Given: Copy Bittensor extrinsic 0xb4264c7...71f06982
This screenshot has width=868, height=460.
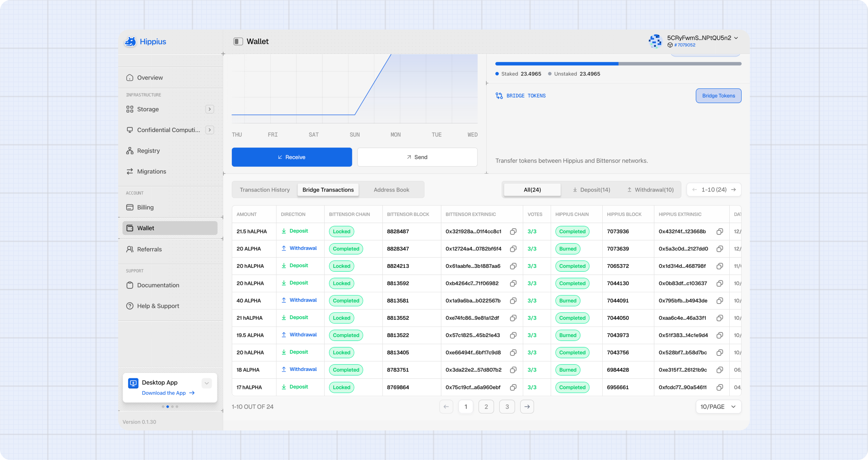Looking at the screenshot, I should click(x=513, y=284).
